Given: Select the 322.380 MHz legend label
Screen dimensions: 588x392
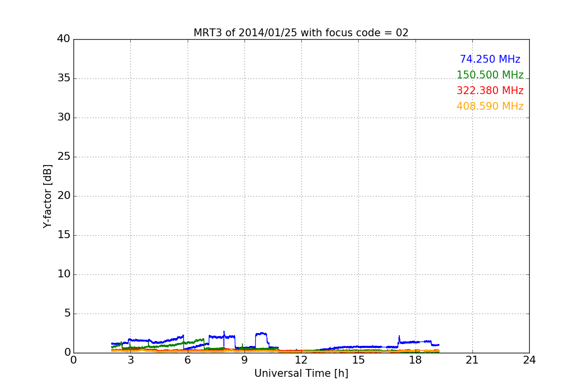Looking at the screenshot, I should pos(490,91).
